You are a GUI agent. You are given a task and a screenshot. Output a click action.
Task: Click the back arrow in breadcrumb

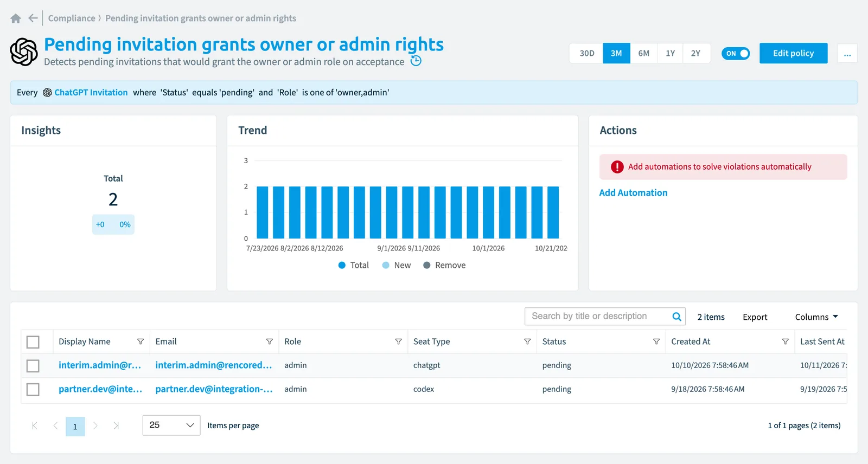tap(33, 18)
